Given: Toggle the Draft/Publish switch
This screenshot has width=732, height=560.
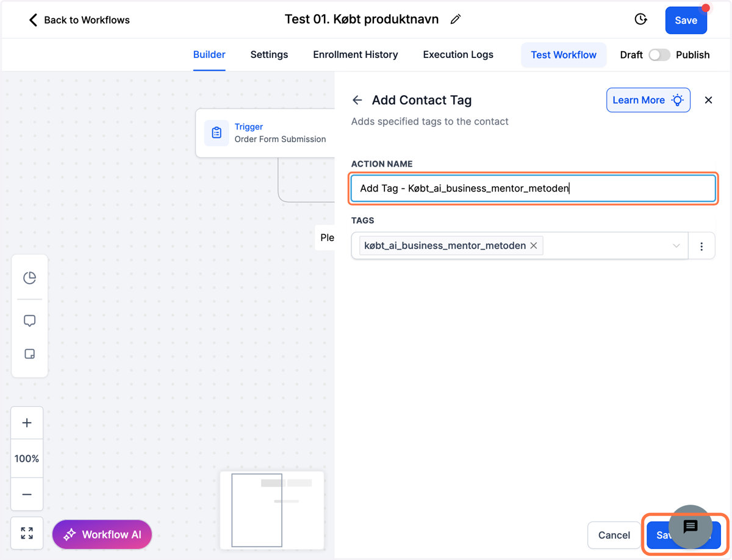Looking at the screenshot, I should point(659,55).
